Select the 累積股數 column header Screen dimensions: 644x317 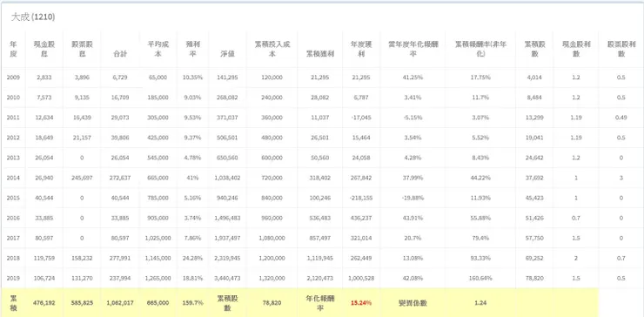point(535,50)
